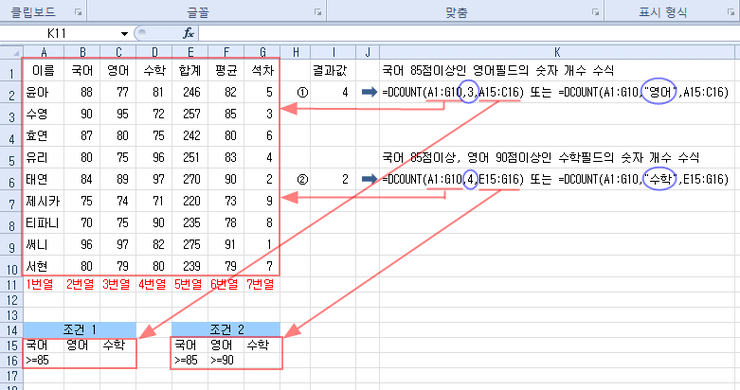Screen dimensions: 740x390
Task: Click cell containing 이름 header
Action: (x=44, y=70)
